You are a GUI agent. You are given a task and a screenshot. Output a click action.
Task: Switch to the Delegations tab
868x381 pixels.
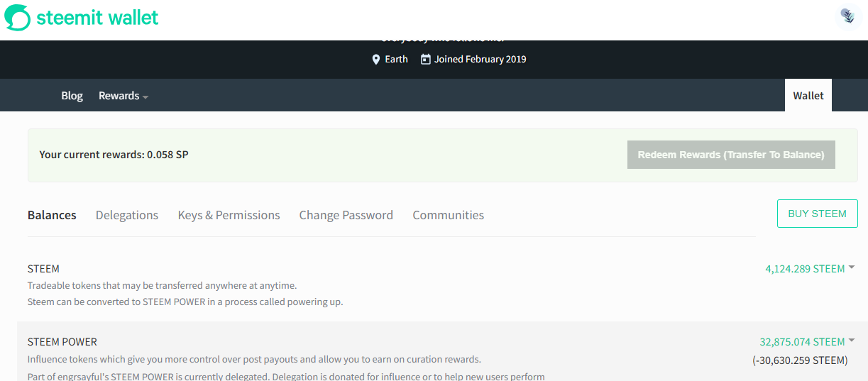127,215
